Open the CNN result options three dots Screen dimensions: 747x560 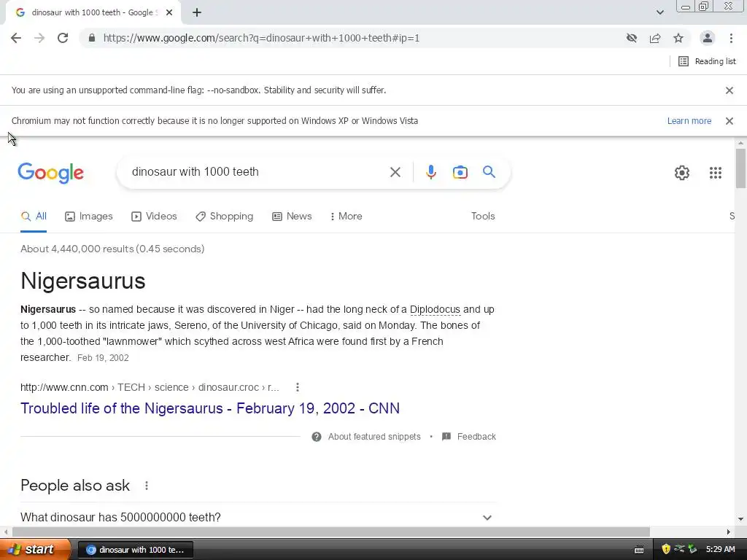pos(298,388)
